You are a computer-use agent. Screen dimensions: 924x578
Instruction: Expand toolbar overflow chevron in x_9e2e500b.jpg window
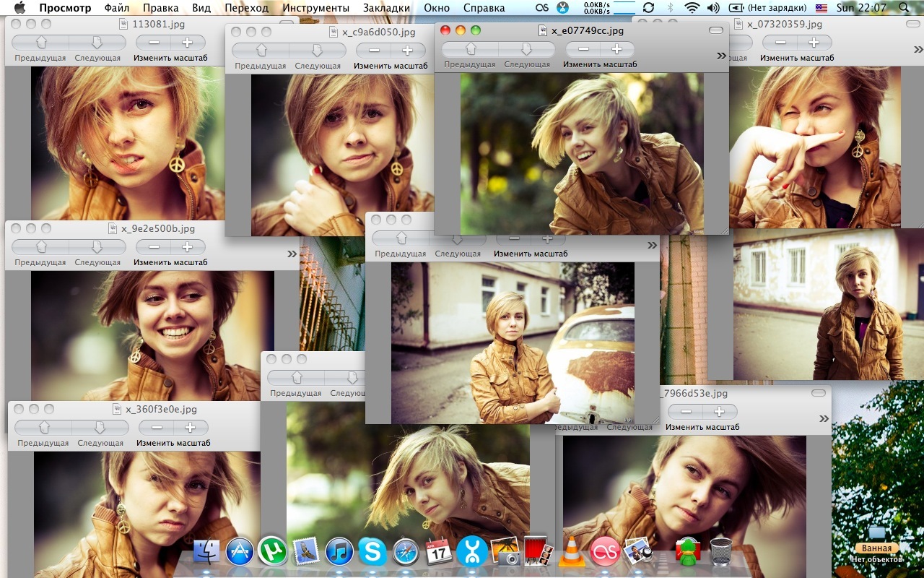[292, 254]
